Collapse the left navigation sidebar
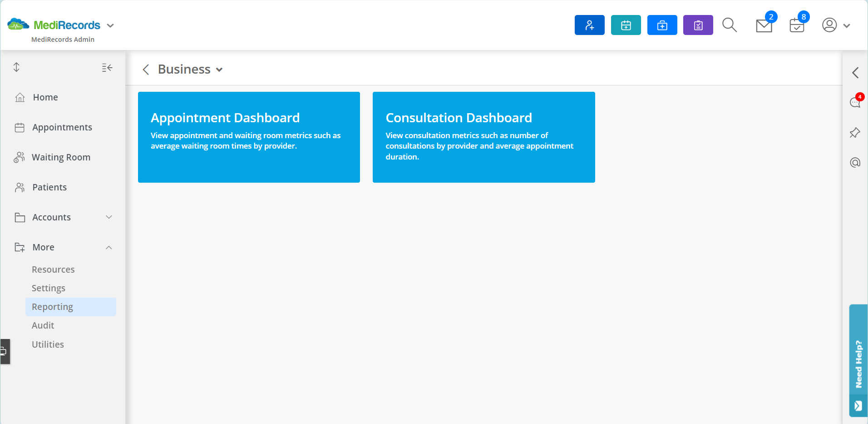The width and height of the screenshot is (868, 424). [x=107, y=68]
